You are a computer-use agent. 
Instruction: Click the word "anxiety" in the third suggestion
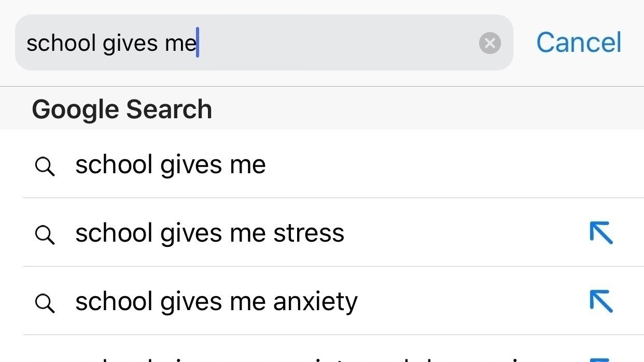coord(315,302)
